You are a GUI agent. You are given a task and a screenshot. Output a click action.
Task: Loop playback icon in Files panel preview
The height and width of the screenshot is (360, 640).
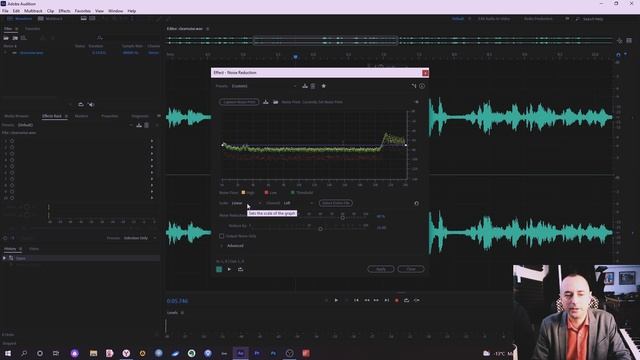click(80, 104)
